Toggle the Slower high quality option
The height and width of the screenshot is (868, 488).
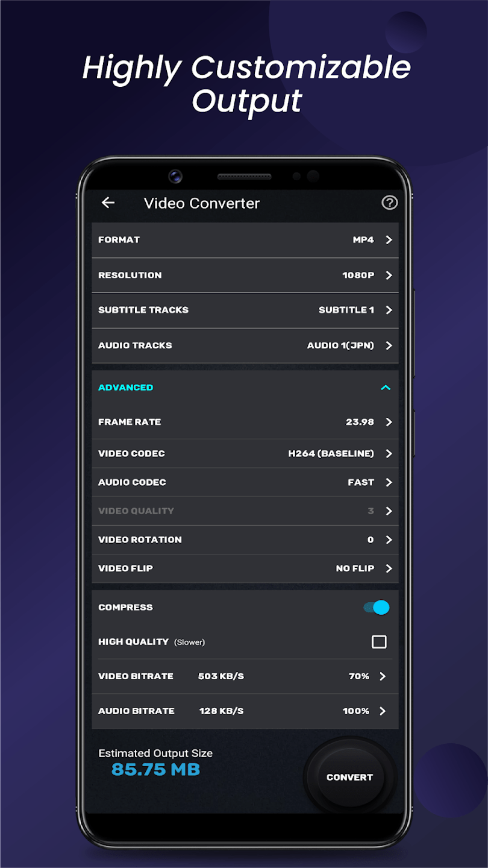(x=379, y=642)
